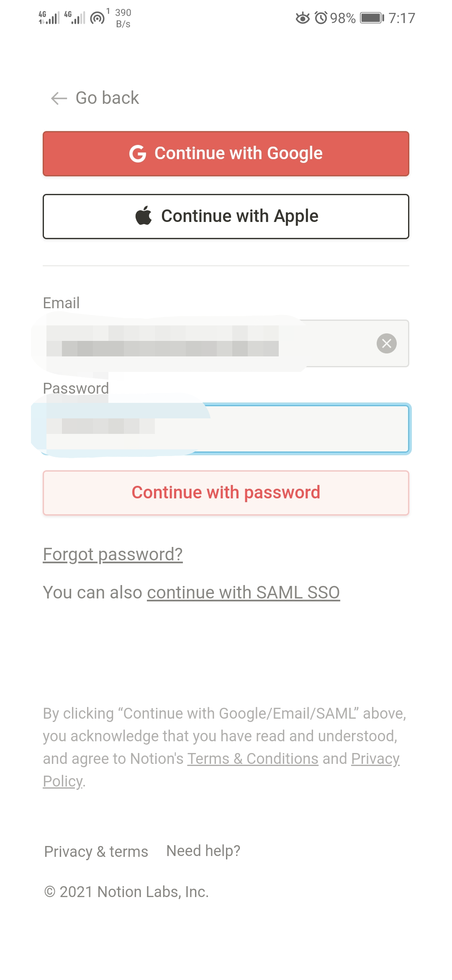This screenshot has width=452, height=980.
Task: Focus the Password input field
Action: (226, 429)
